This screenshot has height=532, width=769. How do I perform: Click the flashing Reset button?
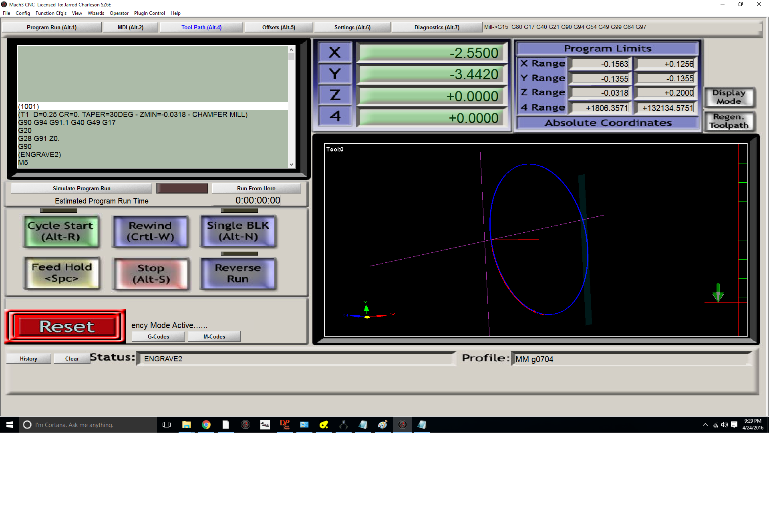tap(66, 326)
